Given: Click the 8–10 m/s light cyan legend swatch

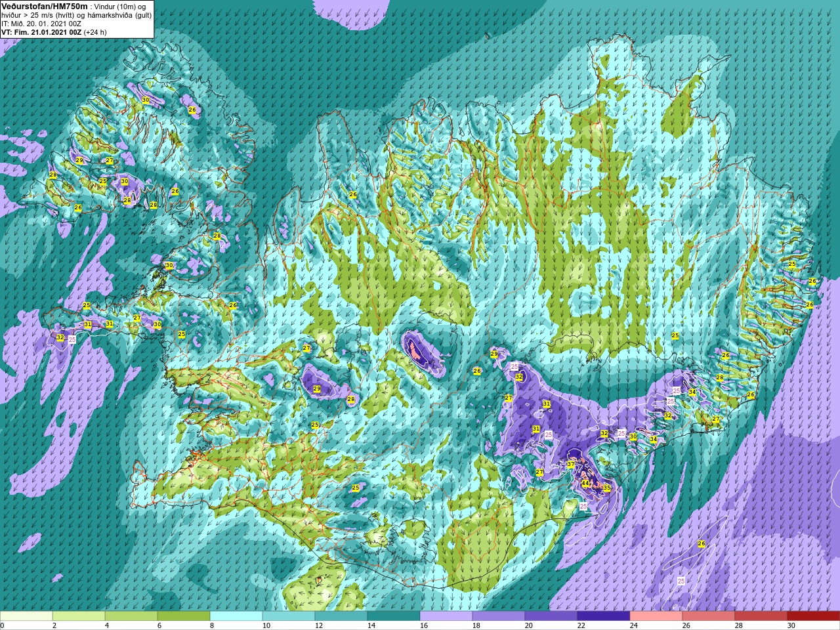Looking at the screenshot, I should [x=236, y=616].
